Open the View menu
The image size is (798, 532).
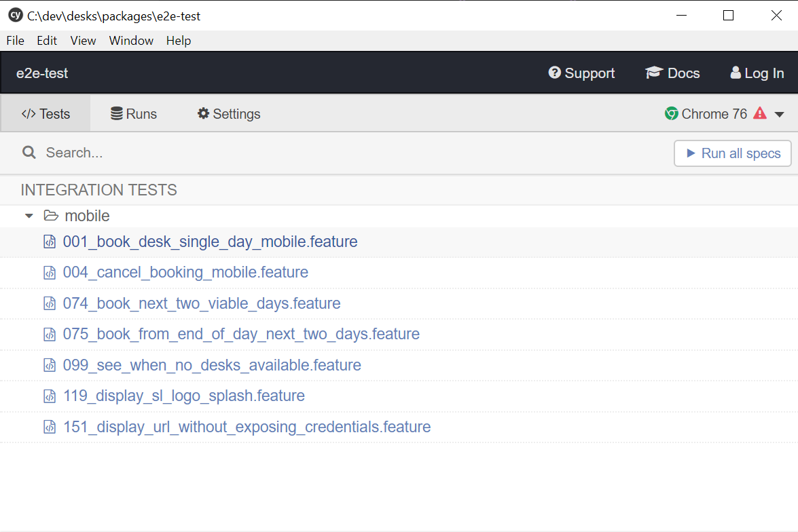tap(83, 41)
